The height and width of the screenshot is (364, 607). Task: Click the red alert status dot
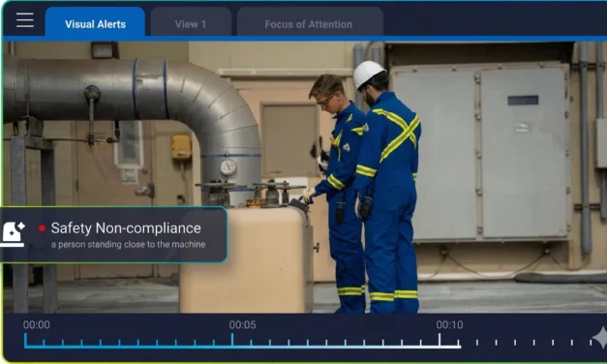[42, 228]
